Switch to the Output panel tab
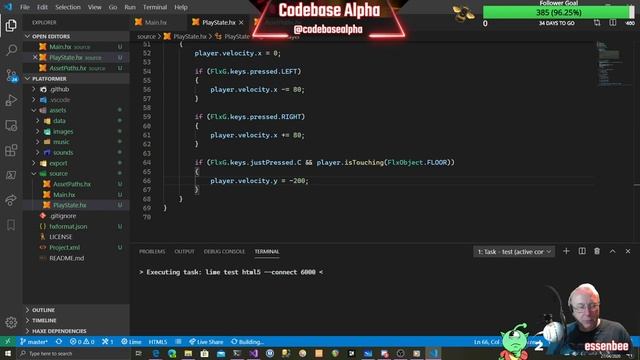The image size is (640, 360). tap(184, 251)
